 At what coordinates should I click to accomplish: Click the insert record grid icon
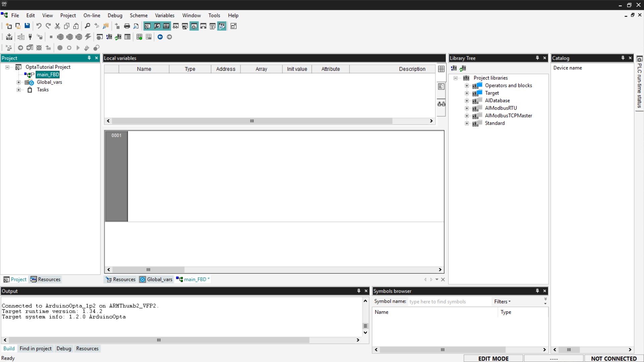point(139,37)
